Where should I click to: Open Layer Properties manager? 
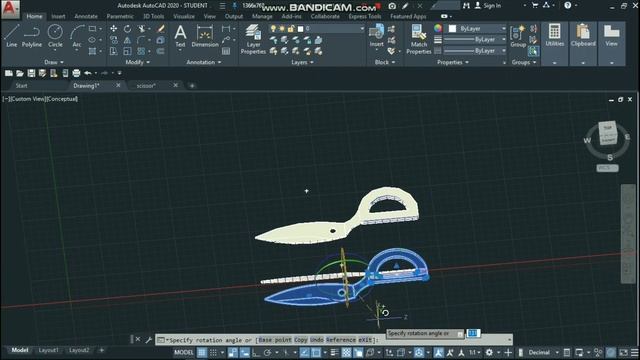tap(253, 39)
